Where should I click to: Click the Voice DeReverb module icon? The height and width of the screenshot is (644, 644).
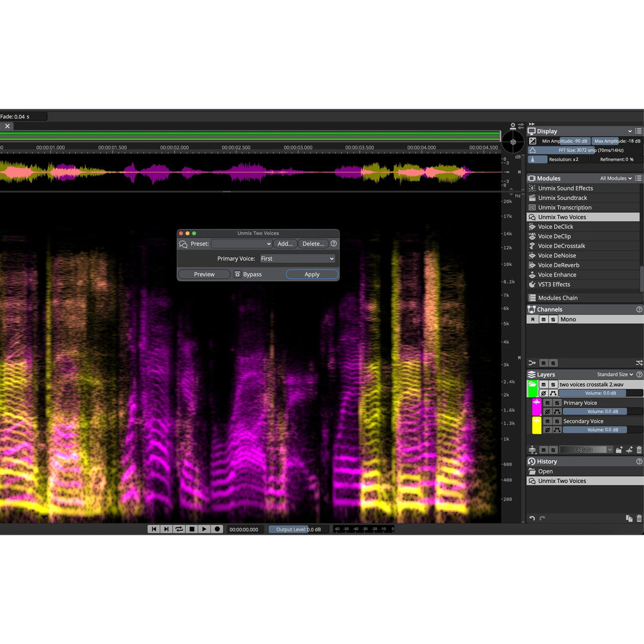click(x=532, y=265)
